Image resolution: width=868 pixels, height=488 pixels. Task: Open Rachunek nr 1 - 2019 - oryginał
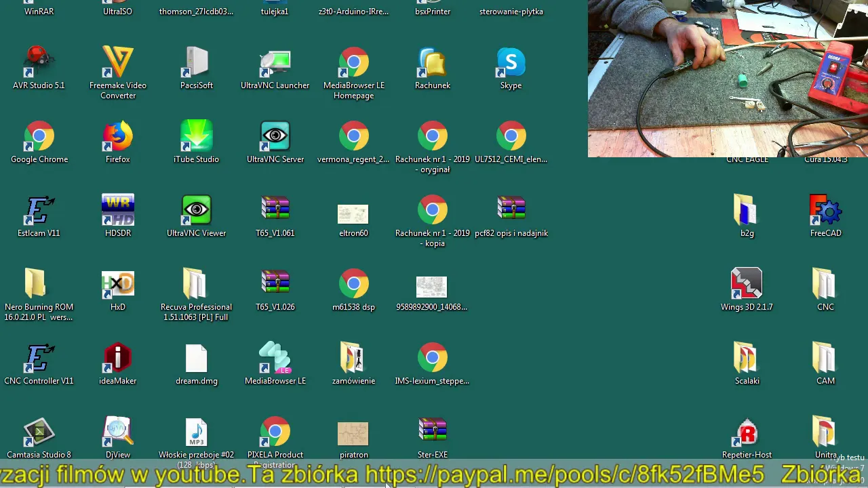[433, 146]
